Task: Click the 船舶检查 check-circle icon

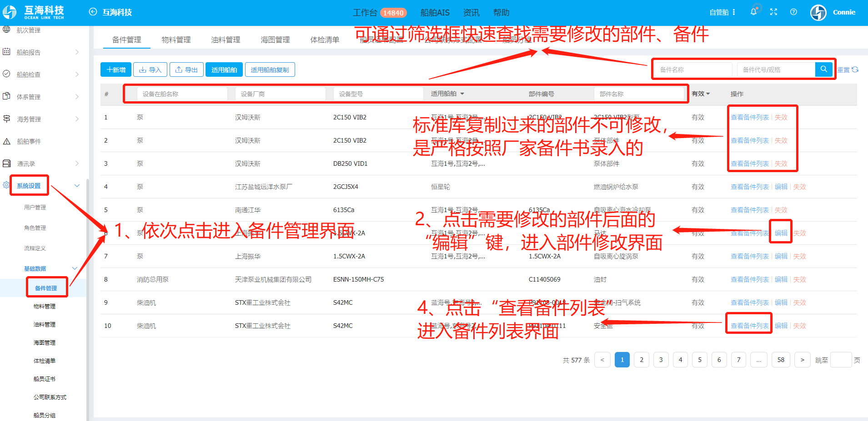Action: tap(6, 74)
